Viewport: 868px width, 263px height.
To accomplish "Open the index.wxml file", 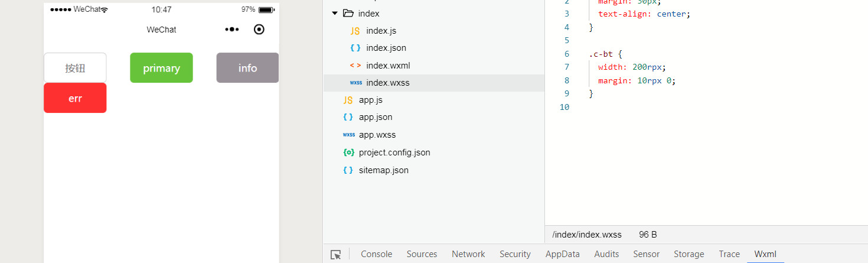I will pos(388,66).
